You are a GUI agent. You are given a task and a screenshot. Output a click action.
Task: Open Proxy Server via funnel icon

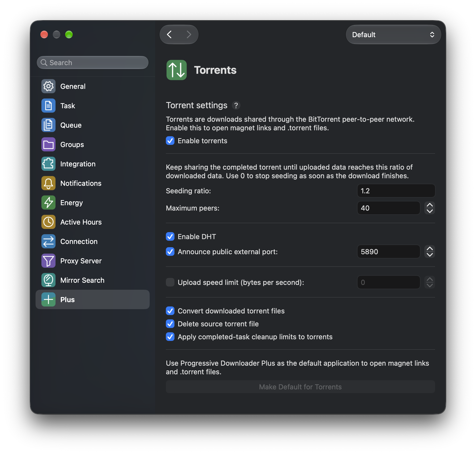pos(48,261)
